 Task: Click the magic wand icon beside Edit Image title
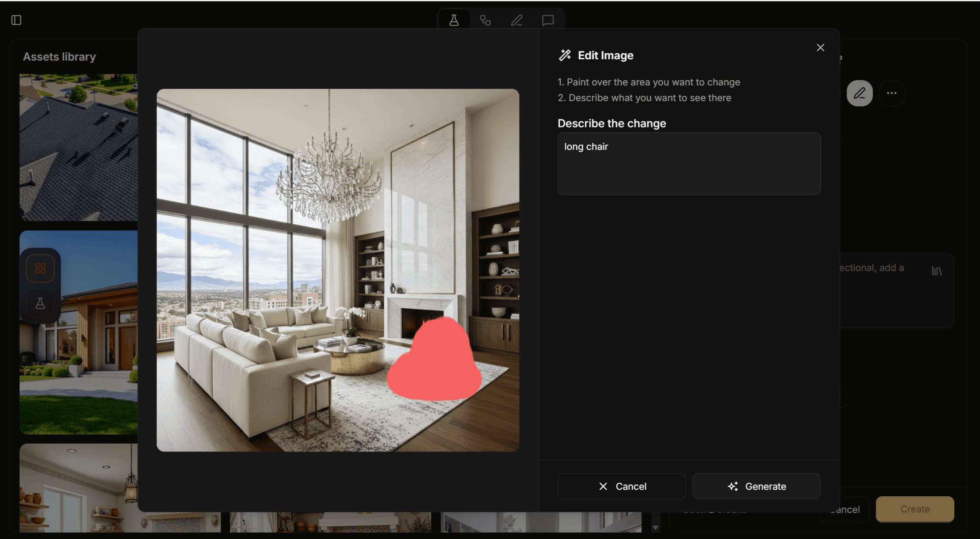565,55
